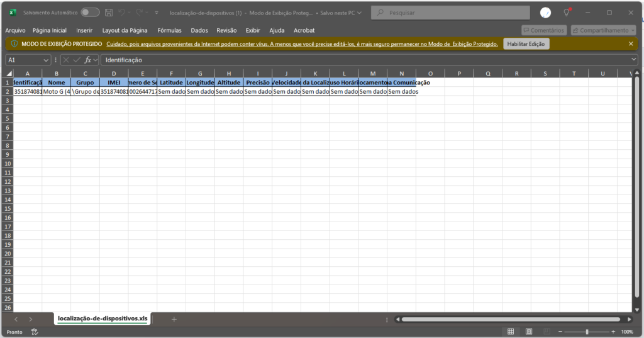644x338 pixels.
Task: Select the Precisão header cell
Action: [x=257, y=82]
